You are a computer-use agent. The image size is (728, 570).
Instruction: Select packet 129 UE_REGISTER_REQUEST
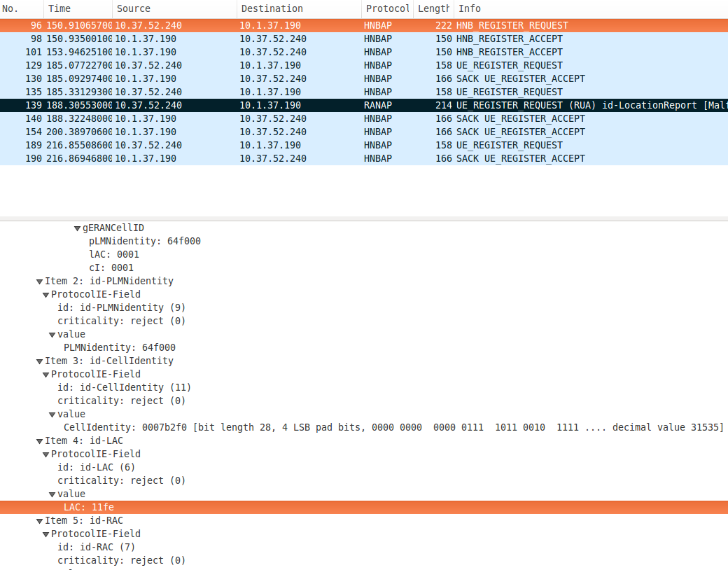[x=364, y=66]
